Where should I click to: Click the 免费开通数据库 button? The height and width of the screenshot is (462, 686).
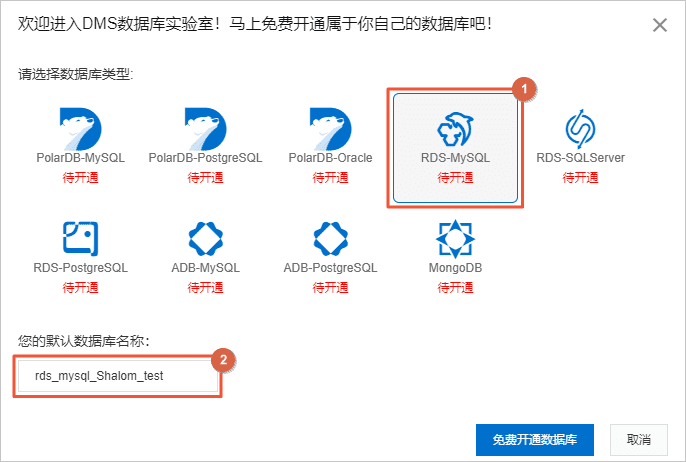[535, 440]
